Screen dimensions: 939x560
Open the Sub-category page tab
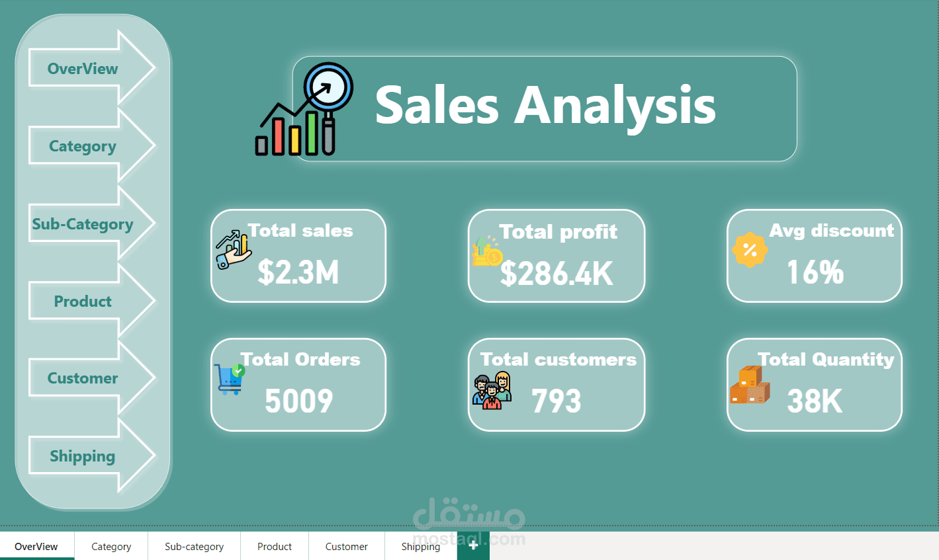tap(194, 546)
